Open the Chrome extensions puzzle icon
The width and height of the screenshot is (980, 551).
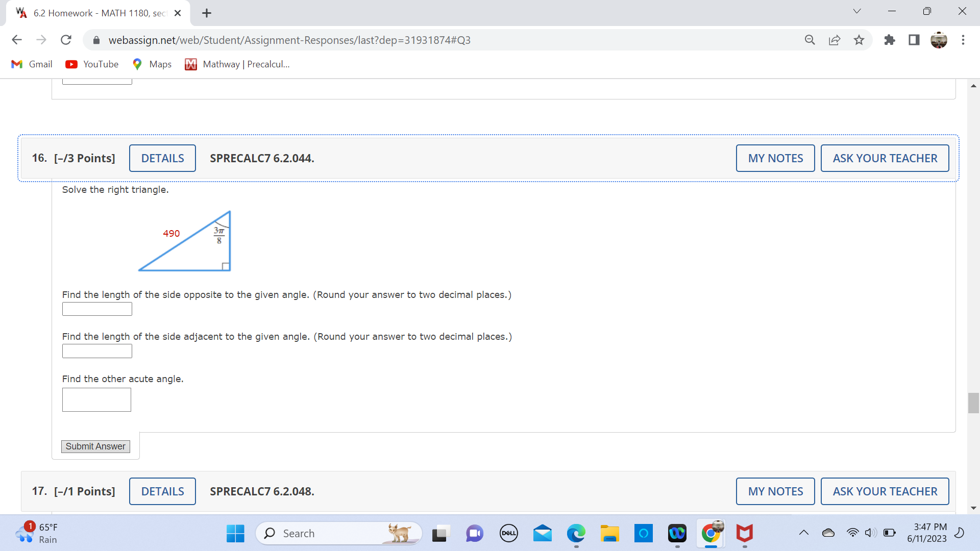890,40
